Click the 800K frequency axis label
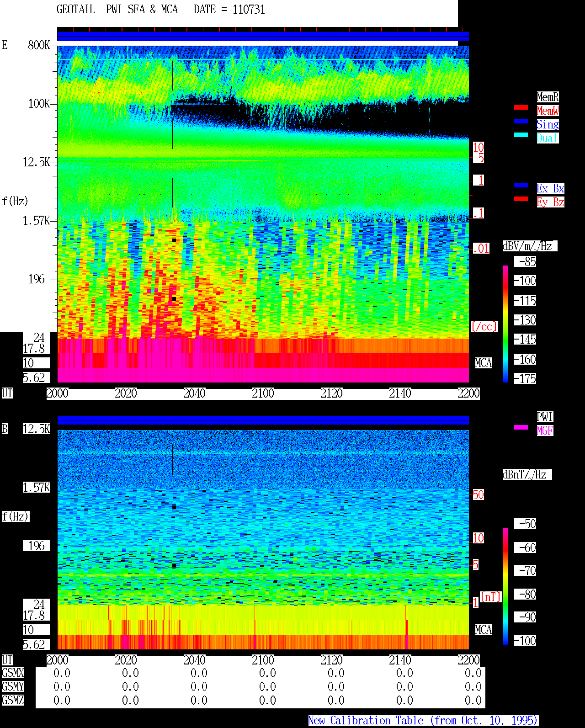Viewport: 585px width, 728px height. (x=39, y=45)
